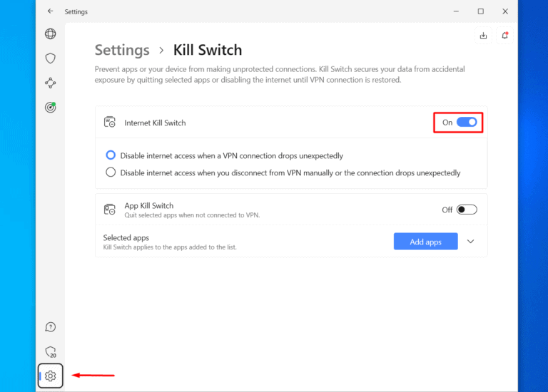548x392 pixels.
Task: Click the App Kill Switch row icon
Action: (x=110, y=210)
